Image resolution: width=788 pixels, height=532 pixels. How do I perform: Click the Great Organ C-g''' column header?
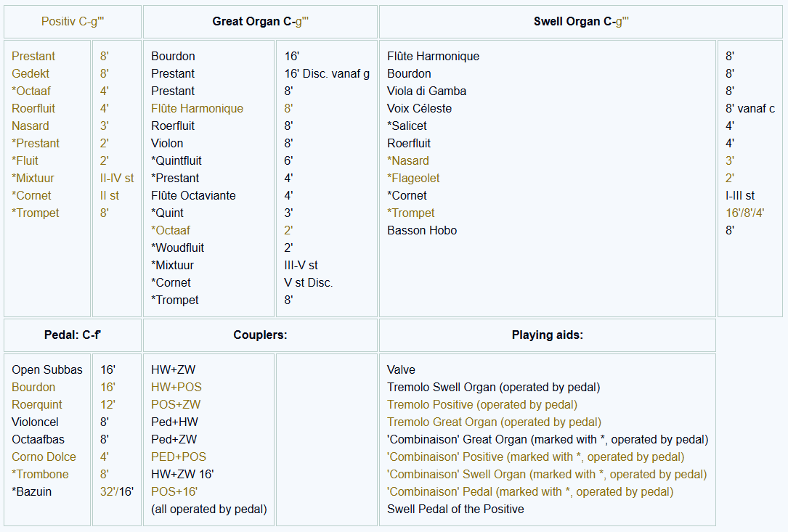(260, 22)
